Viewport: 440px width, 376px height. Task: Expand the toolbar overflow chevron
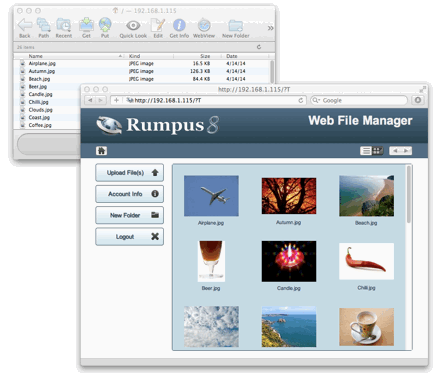click(x=270, y=28)
